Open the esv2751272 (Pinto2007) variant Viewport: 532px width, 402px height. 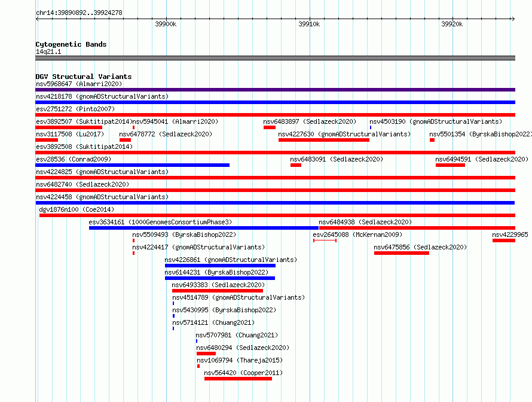tap(75, 109)
